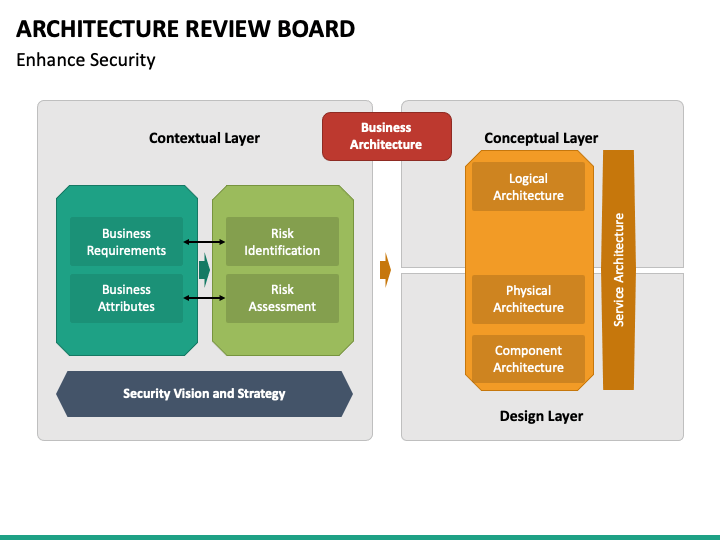Click the vertical Service Architecture bar

click(619, 270)
